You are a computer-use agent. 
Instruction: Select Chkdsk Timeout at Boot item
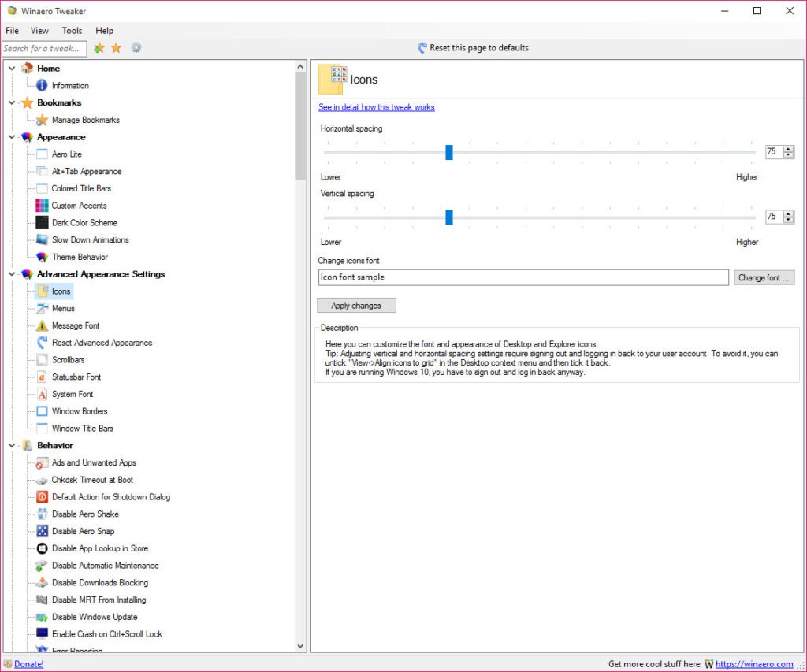pos(92,480)
